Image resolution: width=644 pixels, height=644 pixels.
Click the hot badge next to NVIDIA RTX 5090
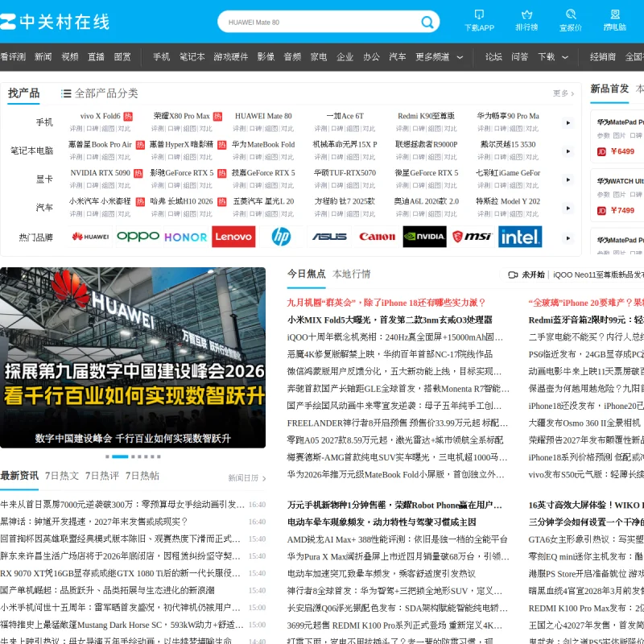(138, 173)
